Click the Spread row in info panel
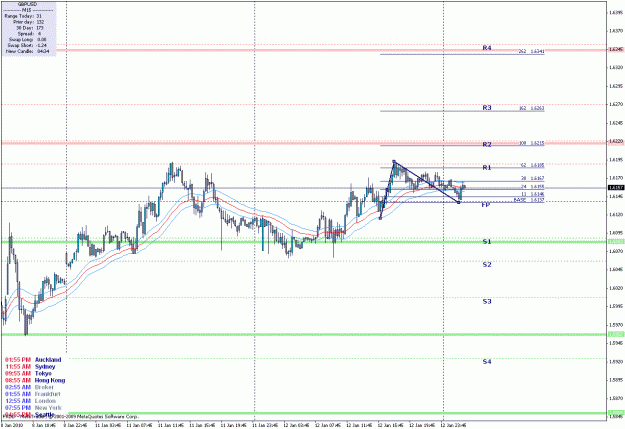 (28, 34)
